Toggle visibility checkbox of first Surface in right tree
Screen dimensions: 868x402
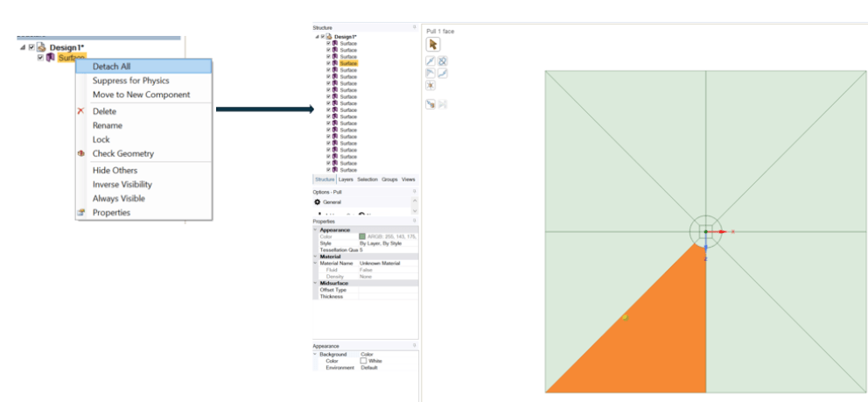(x=328, y=43)
